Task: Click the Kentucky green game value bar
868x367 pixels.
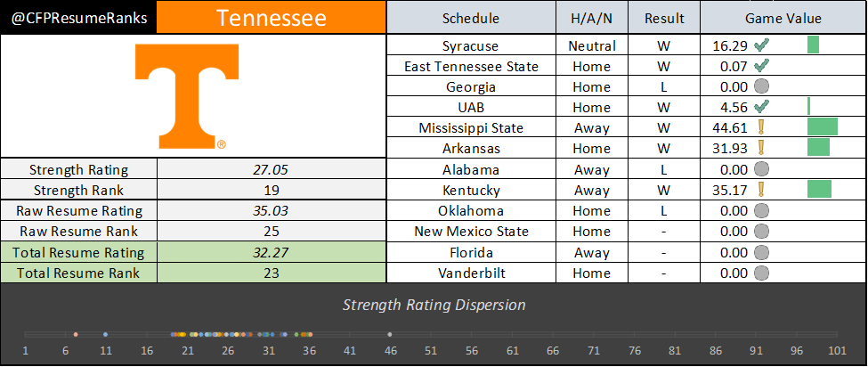Action: [819, 190]
